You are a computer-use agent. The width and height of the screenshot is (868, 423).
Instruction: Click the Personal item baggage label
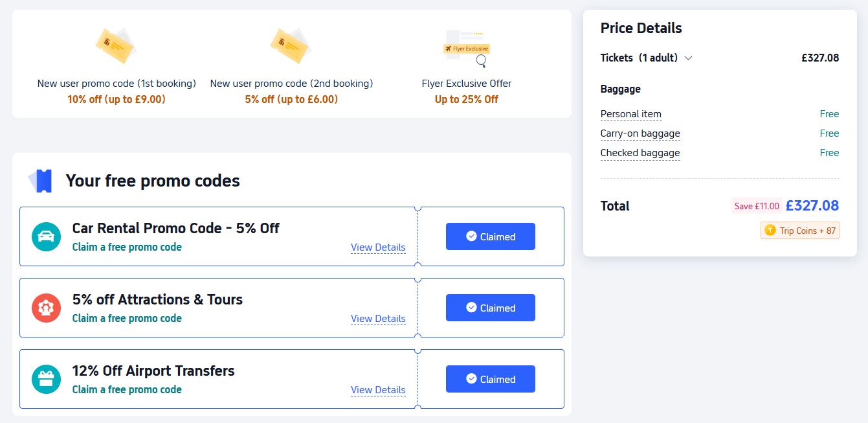pyautogui.click(x=630, y=114)
